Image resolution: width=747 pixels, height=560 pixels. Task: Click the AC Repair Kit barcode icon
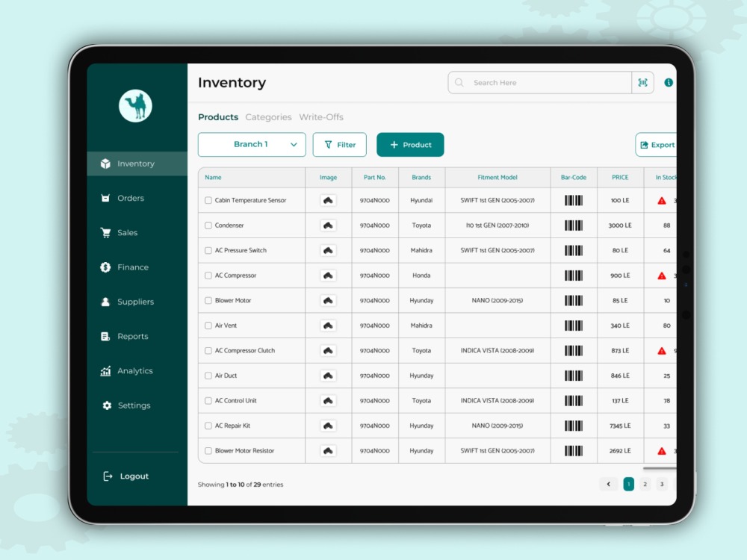tap(574, 426)
